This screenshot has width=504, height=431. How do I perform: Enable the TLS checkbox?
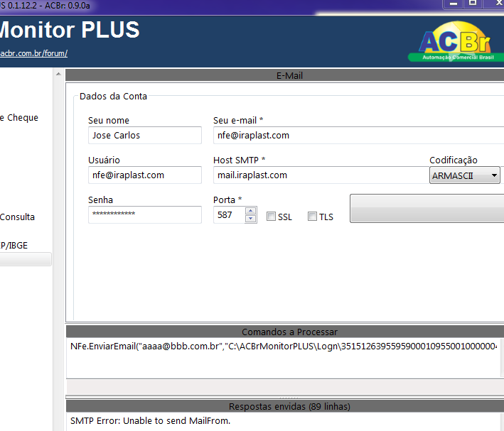[x=312, y=217]
